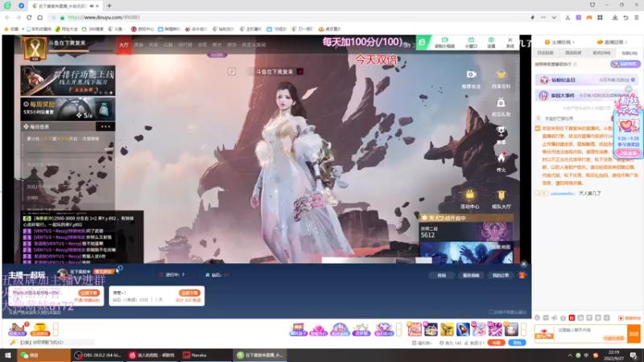Switch to Naraka in the taskbar
Image resolution: width=644 pixels, height=362 pixels.
204,356
